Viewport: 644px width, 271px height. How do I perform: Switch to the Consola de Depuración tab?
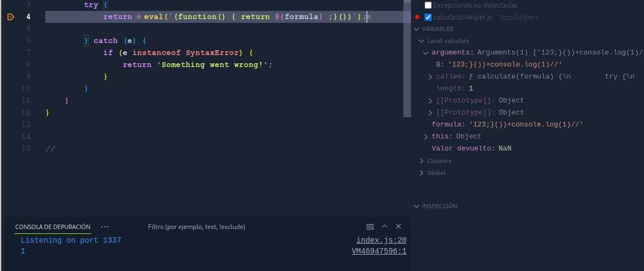point(53,227)
